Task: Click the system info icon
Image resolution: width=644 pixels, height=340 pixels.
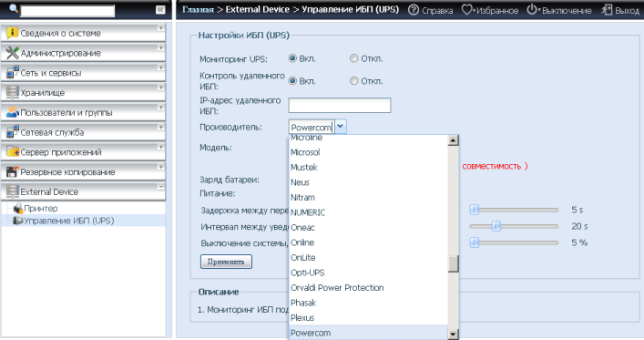Action: point(13,33)
